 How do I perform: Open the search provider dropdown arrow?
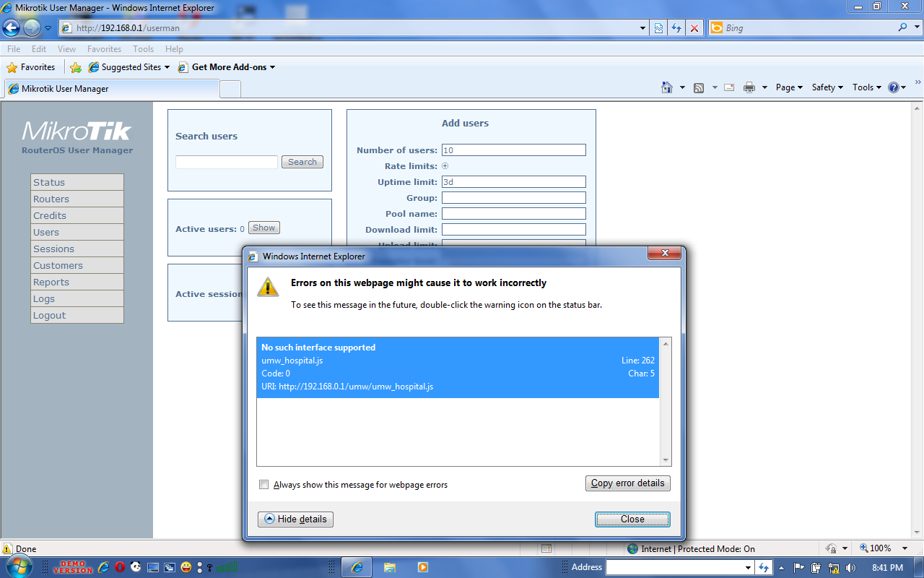[x=917, y=27]
